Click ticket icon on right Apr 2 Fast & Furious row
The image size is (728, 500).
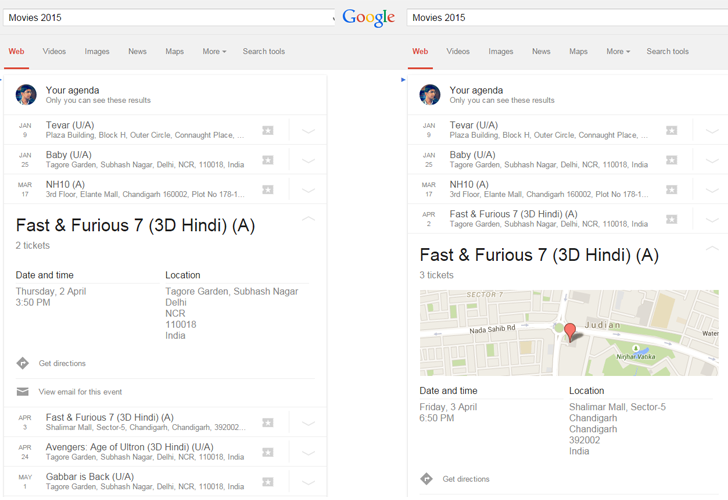coord(671,220)
